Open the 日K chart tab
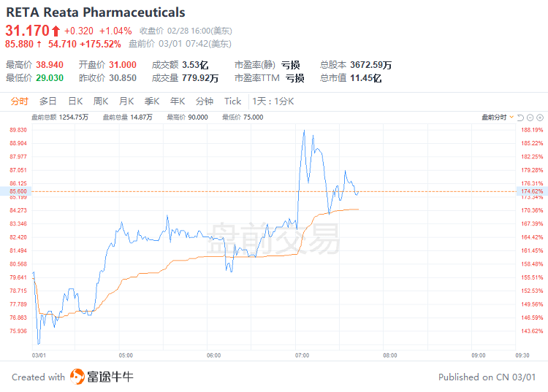 click(x=75, y=101)
